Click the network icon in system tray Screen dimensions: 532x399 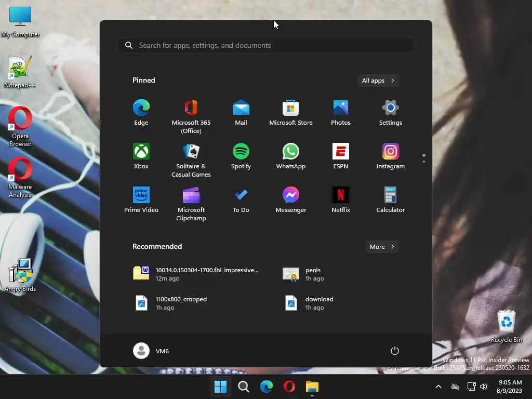[471, 387]
